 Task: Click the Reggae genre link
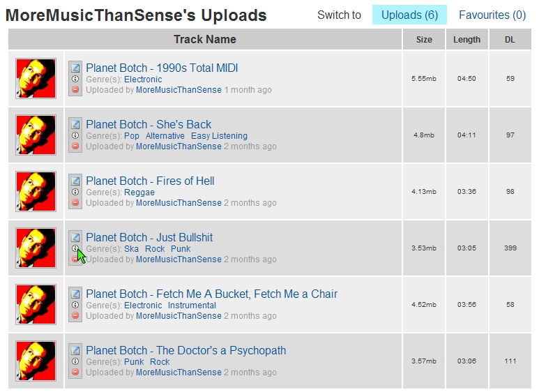pos(139,193)
